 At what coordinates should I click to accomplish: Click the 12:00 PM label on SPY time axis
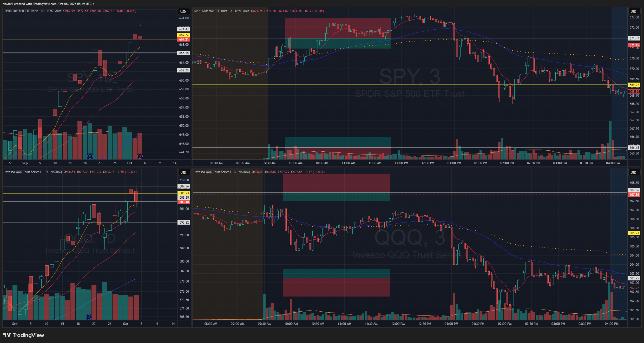tap(401, 163)
